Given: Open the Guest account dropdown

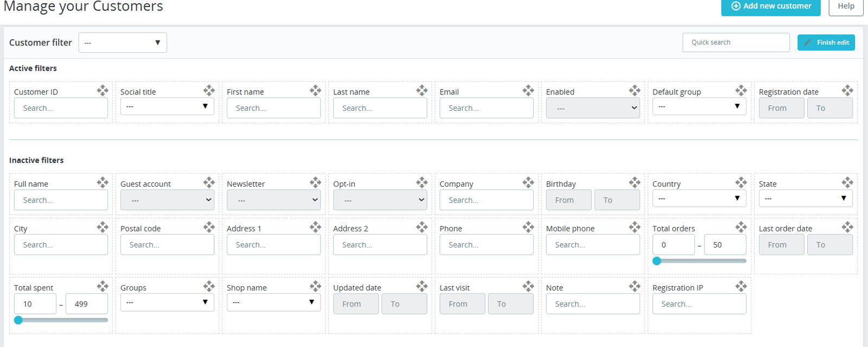Looking at the screenshot, I should pyautogui.click(x=167, y=200).
